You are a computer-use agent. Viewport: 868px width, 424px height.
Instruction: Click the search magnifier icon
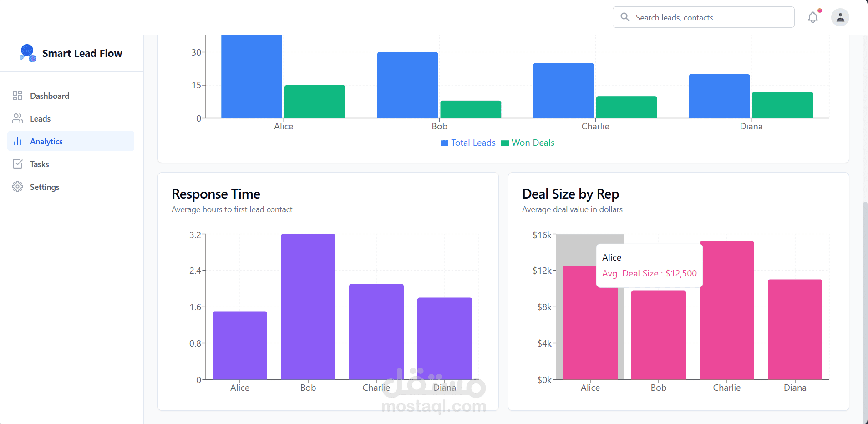coord(625,17)
